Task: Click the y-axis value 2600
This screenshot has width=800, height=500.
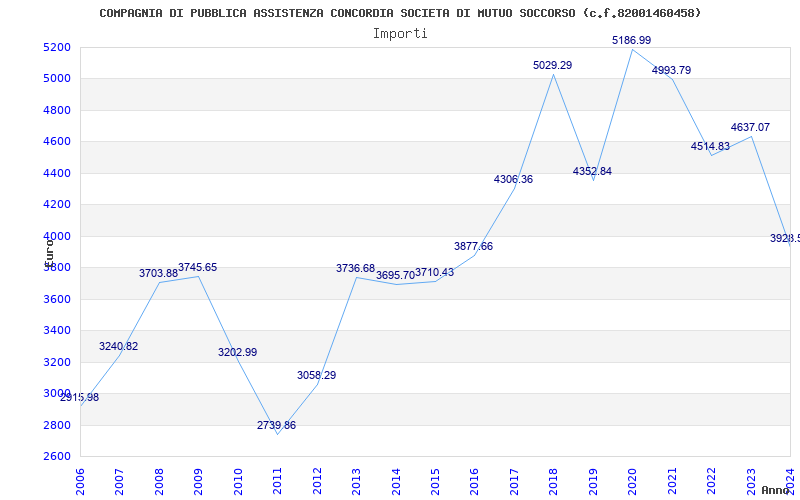Action: click(56, 456)
